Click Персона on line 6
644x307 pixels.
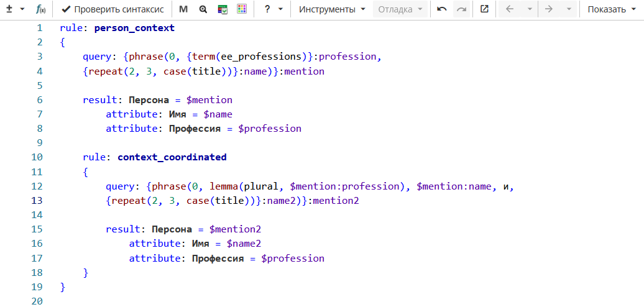(149, 100)
